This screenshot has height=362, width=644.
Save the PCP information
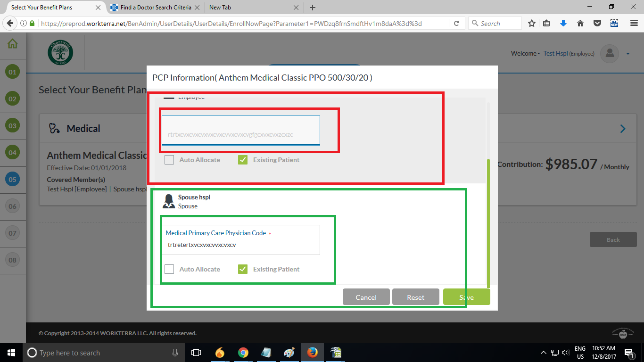coord(466,296)
